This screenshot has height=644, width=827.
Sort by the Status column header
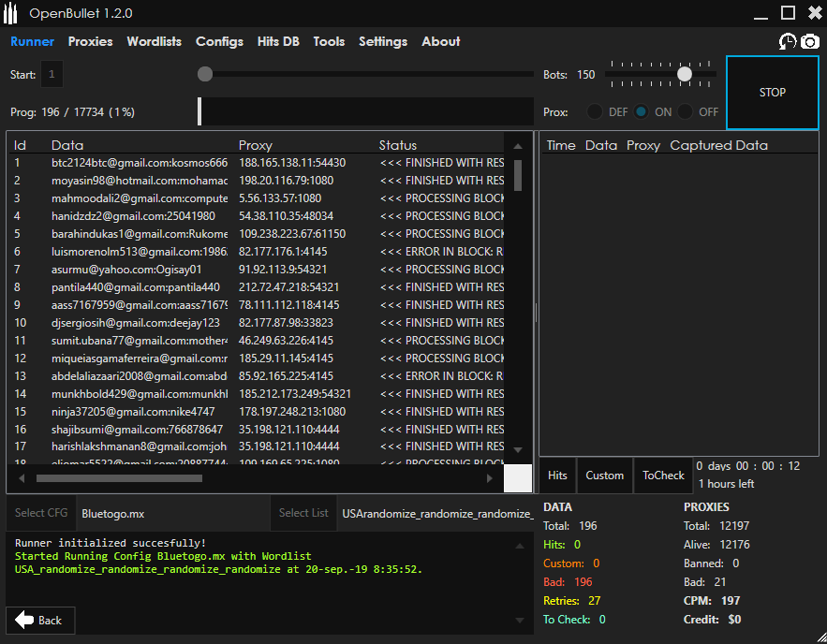(x=398, y=145)
